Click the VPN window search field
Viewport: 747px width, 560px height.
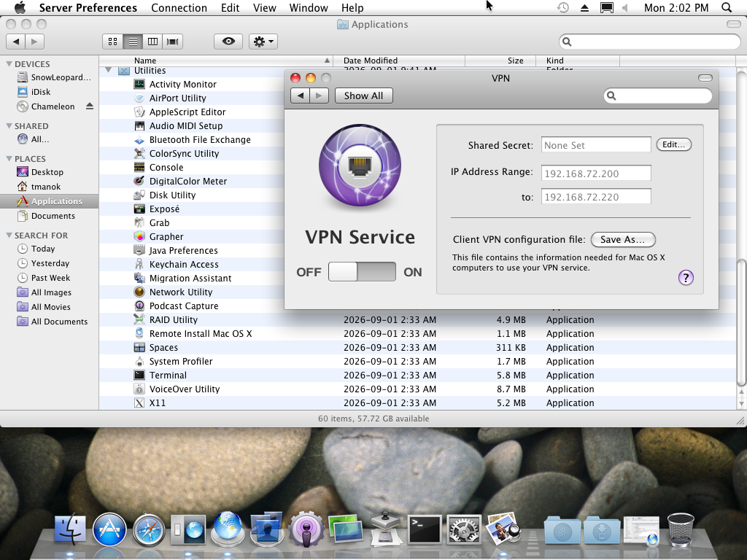click(x=657, y=96)
